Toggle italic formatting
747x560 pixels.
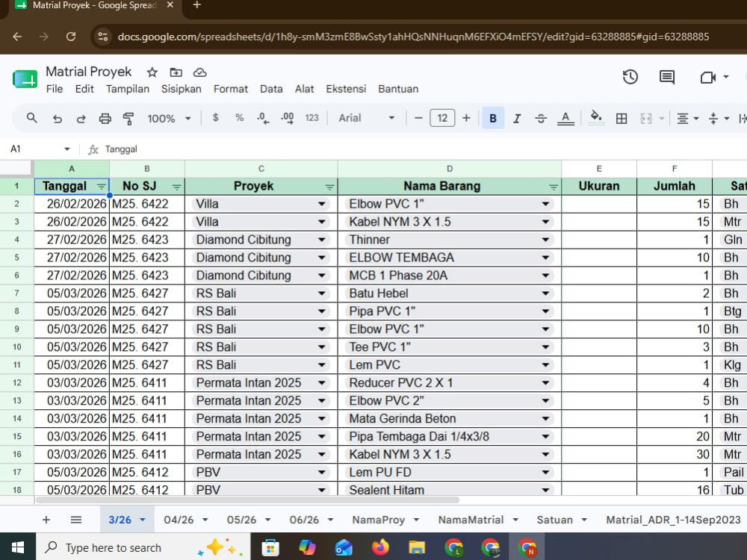[517, 119]
